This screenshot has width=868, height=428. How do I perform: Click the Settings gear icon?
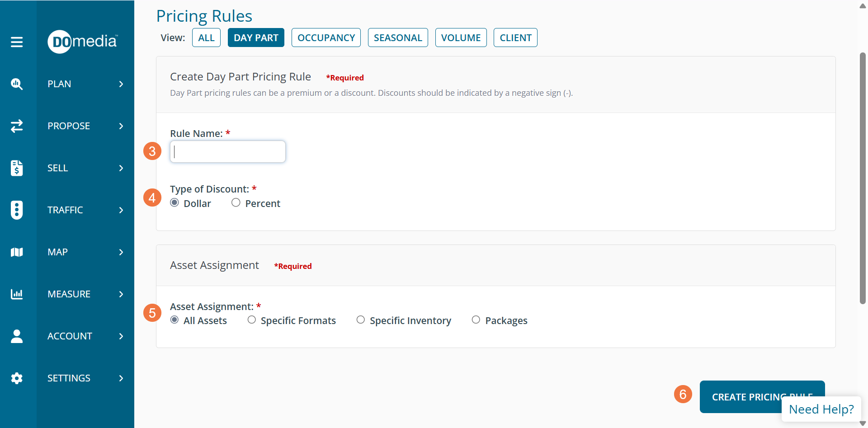(17, 378)
